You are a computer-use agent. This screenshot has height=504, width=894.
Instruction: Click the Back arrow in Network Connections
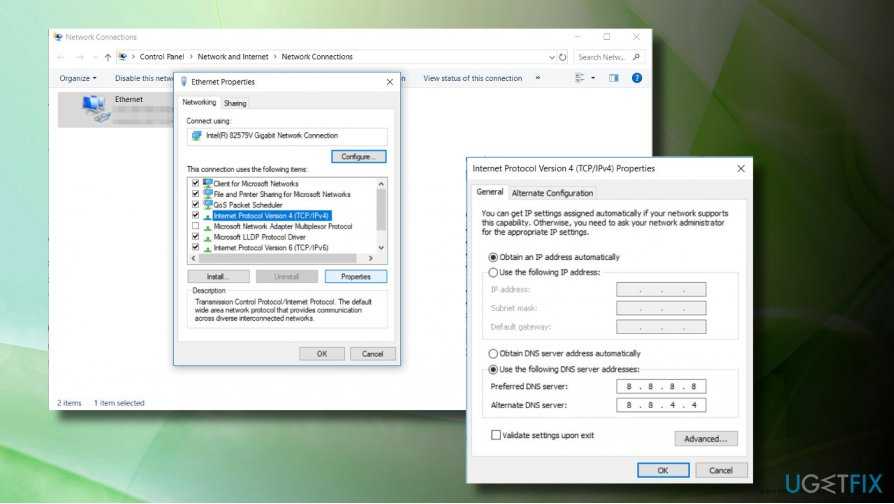click(x=61, y=57)
